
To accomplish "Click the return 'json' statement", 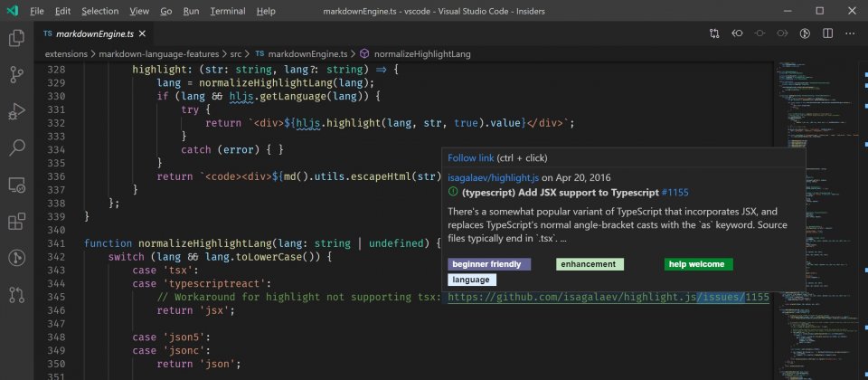I will [199, 364].
